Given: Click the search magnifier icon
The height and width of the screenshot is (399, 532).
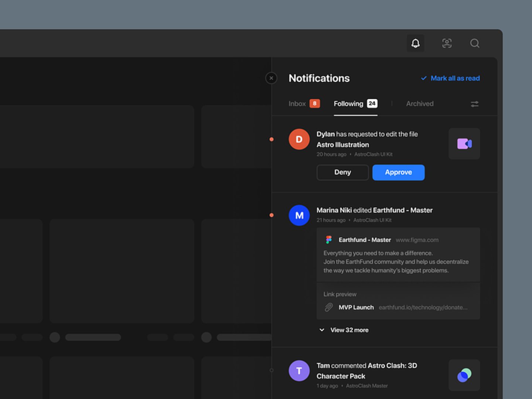Looking at the screenshot, I should (x=475, y=44).
